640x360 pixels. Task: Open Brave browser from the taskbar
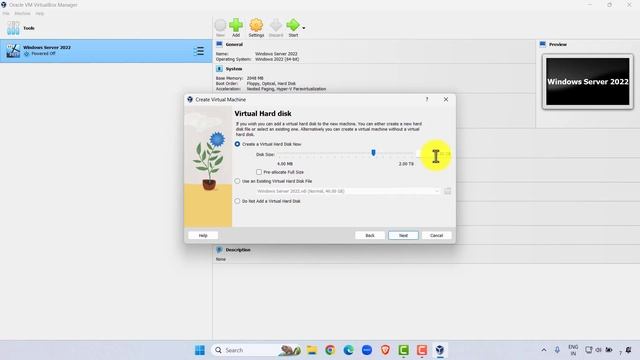tap(385, 350)
